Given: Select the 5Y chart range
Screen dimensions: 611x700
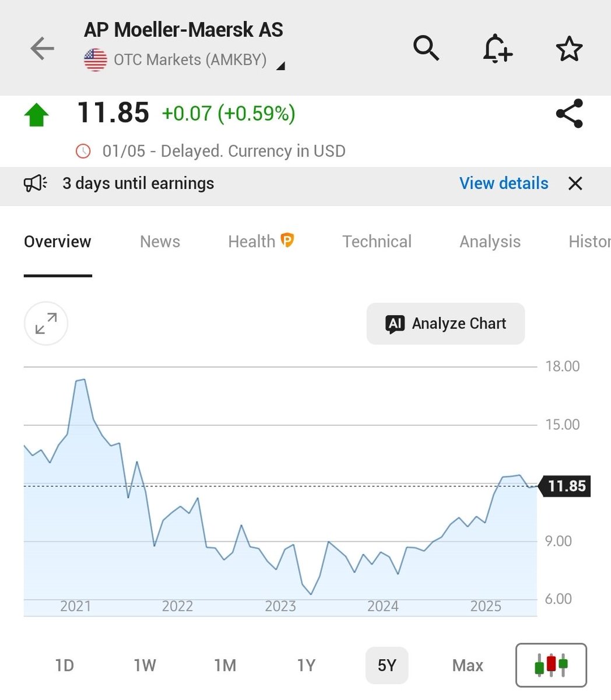Looking at the screenshot, I should pyautogui.click(x=387, y=665).
